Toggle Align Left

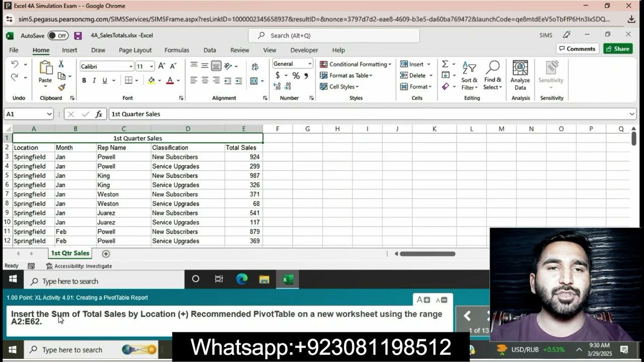pyautogui.click(x=193, y=80)
